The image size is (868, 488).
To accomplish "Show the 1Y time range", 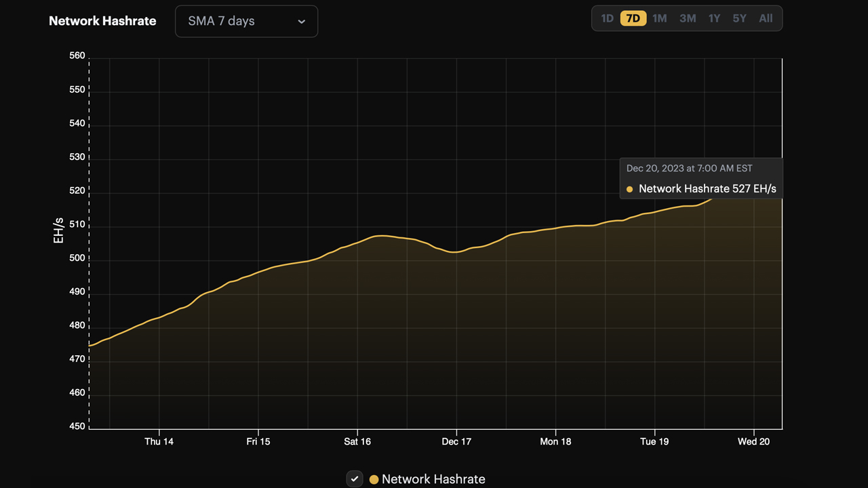I will coord(714,18).
